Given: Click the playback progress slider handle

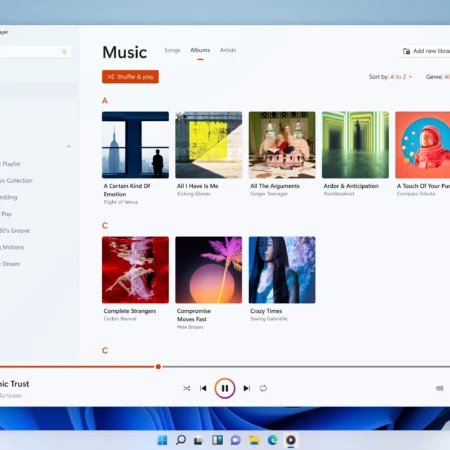Looking at the screenshot, I should 158,367.
